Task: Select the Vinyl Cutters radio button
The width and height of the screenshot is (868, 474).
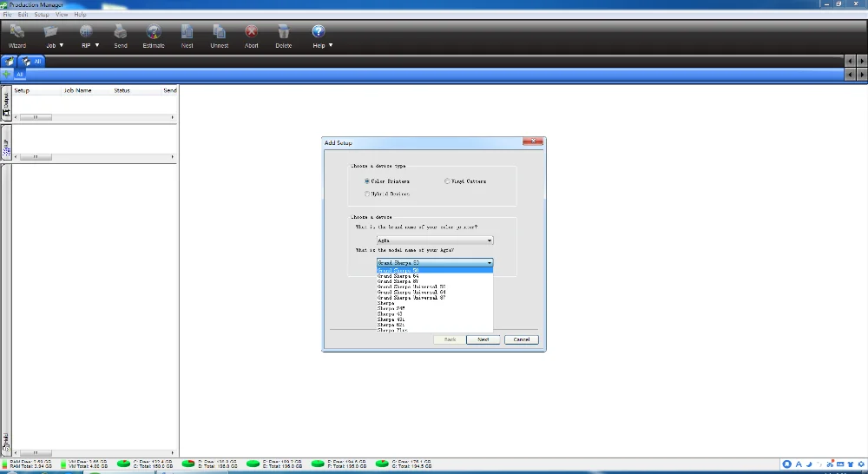Action: [447, 181]
